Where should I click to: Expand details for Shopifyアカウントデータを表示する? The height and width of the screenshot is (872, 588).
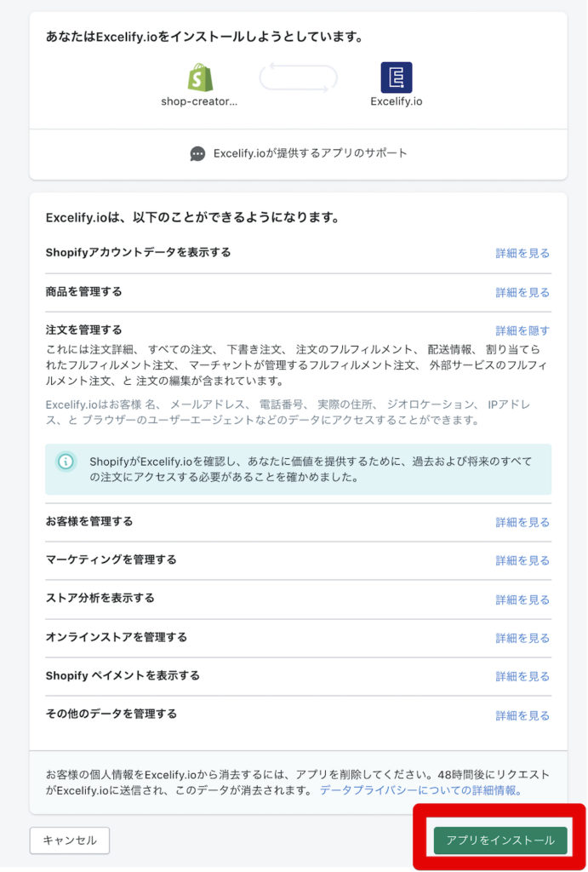pyautogui.click(x=522, y=253)
